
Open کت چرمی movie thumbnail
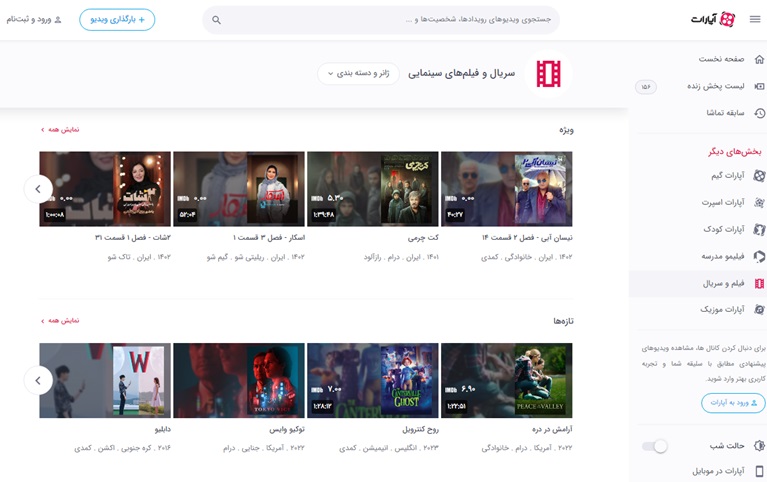[373, 189]
